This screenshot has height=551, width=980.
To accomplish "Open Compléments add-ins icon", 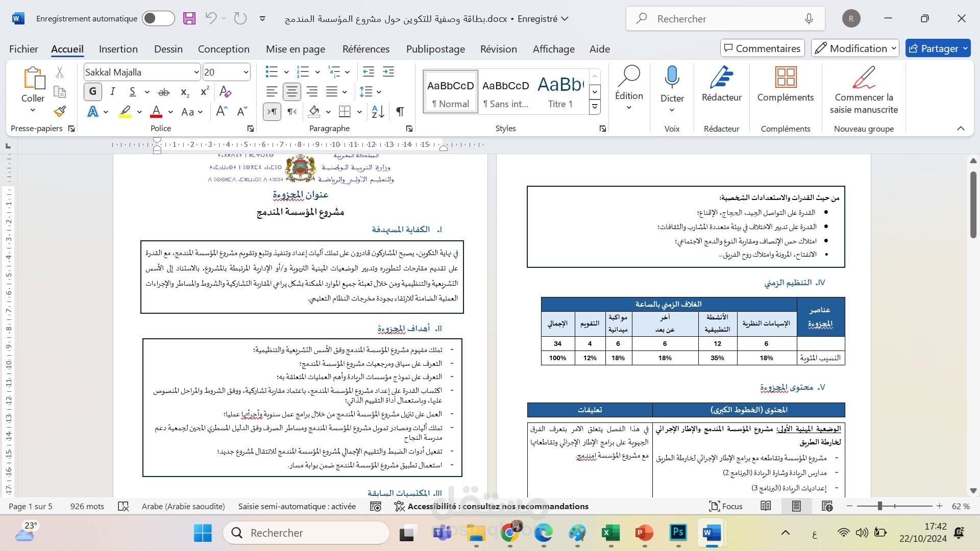I will 785,83.
